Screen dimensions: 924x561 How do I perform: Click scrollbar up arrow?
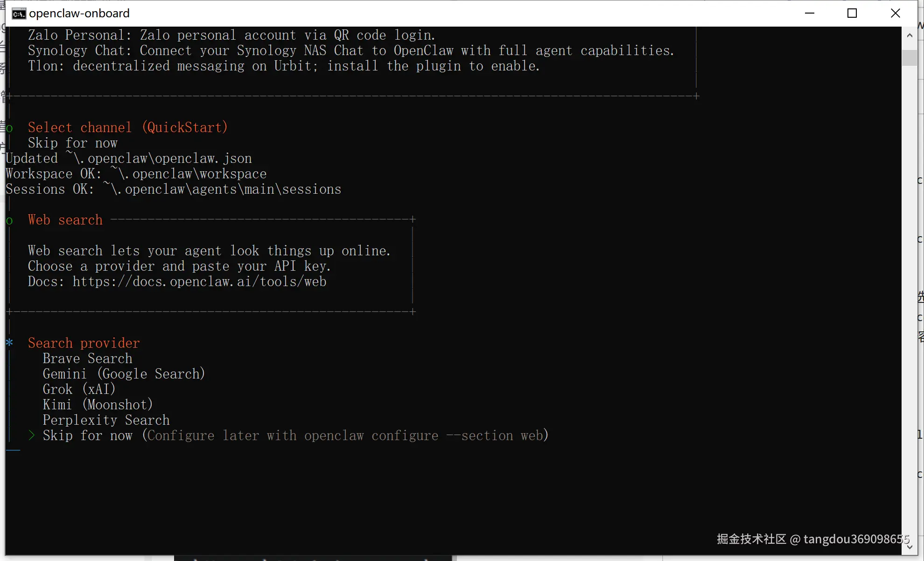pos(910,35)
